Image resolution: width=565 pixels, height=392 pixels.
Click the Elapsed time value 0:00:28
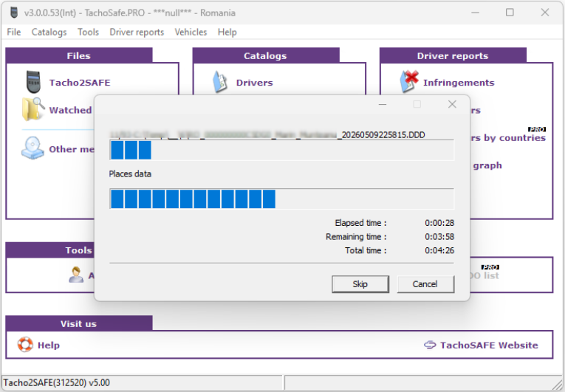[x=439, y=223]
